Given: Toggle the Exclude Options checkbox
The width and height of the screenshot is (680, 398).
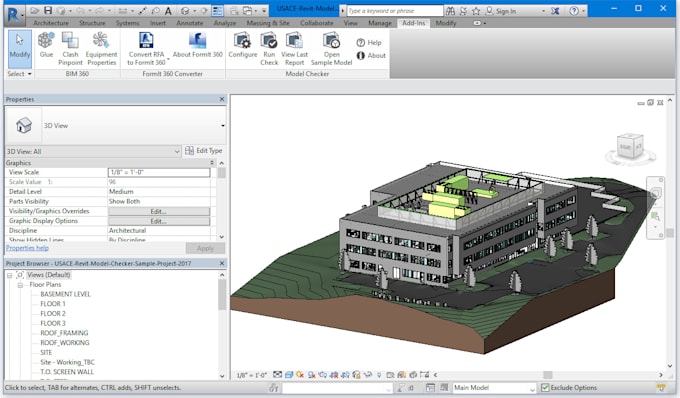Looking at the screenshot, I should click(545, 388).
